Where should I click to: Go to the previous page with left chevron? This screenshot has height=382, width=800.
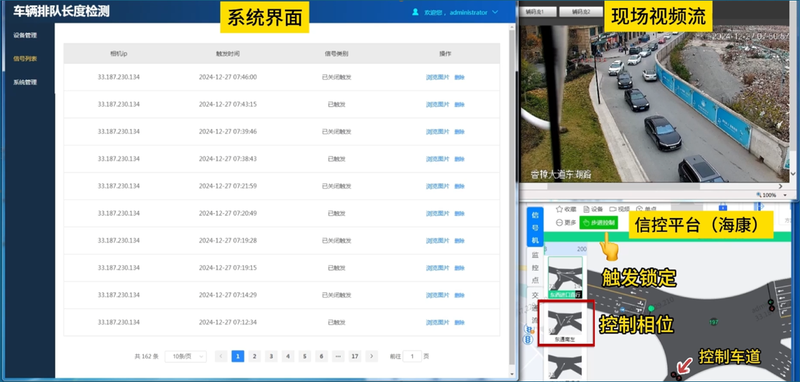point(221,356)
